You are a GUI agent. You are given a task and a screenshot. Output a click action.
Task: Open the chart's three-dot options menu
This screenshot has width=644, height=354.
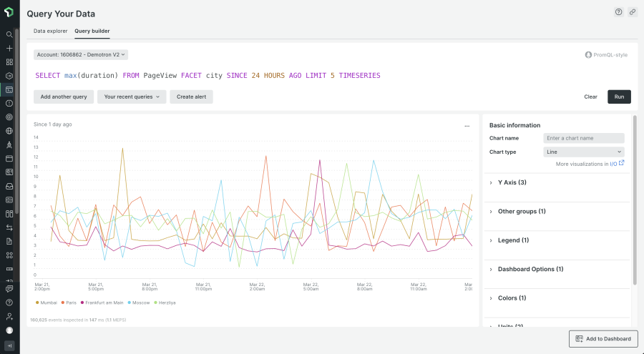pyautogui.click(x=467, y=125)
